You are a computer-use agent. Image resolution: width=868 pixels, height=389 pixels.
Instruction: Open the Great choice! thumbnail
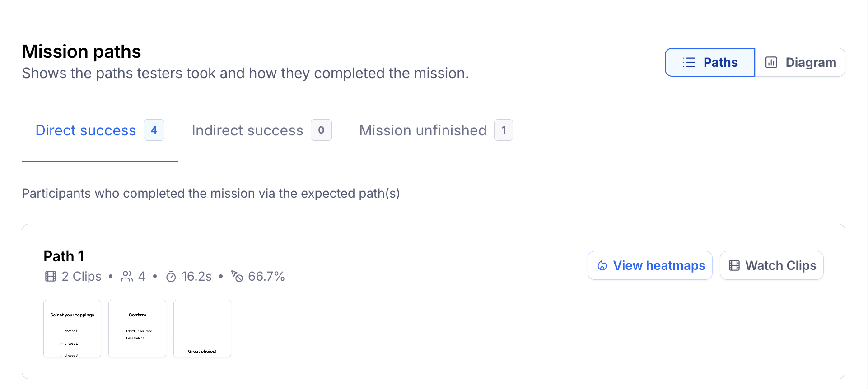202,329
